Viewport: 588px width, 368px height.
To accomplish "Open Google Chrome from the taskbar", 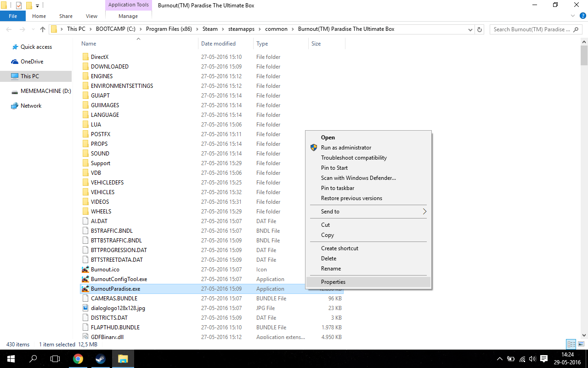I will pyautogui.click(x=78, y=359).
